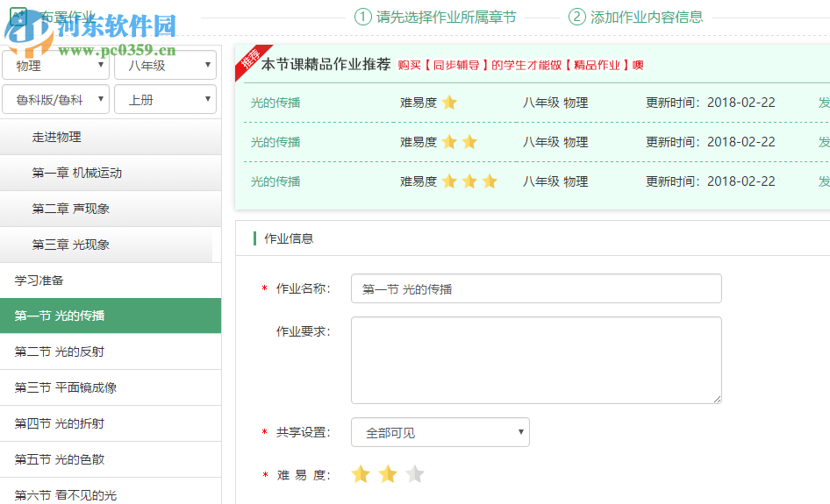Image resolution: width=830 pixels, height=504 pixels.
Task: Select 第四节 光的折射 section
Action: [x=111, y=423]
